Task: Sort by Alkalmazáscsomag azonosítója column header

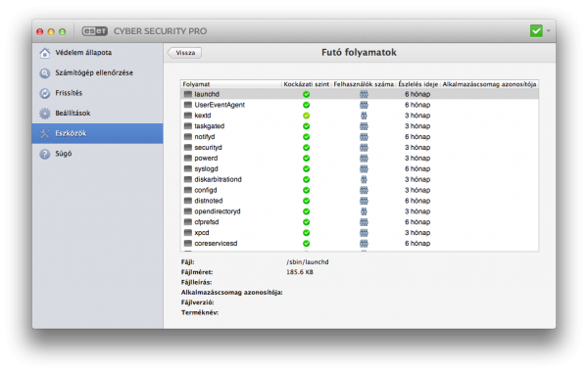Action: pos(489,84)
